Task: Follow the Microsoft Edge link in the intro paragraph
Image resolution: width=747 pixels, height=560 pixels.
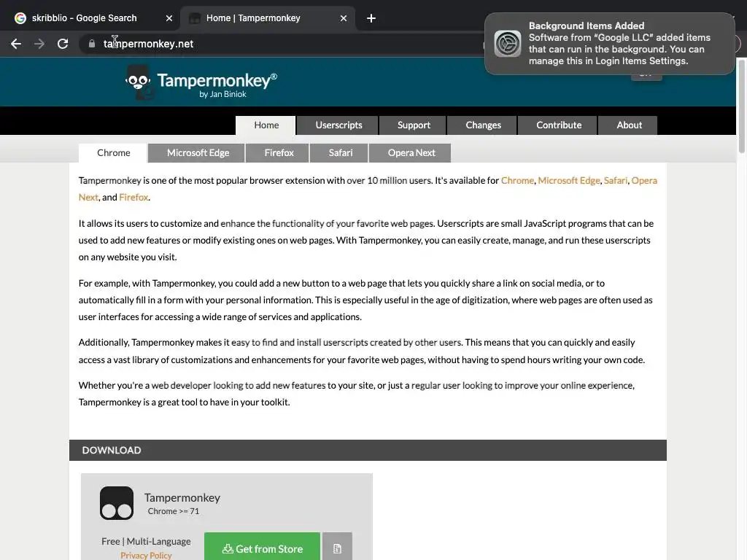Action: [569, 181]
